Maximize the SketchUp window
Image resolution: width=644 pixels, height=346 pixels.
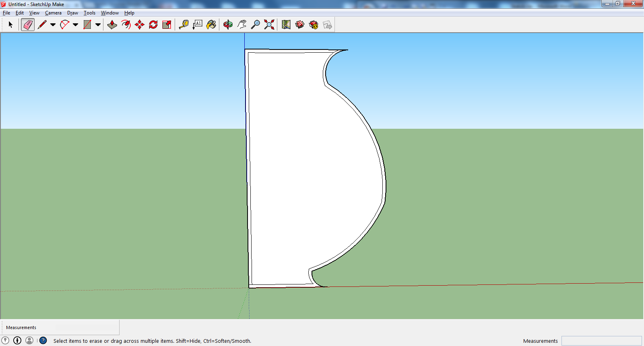[x=618, y=4]
